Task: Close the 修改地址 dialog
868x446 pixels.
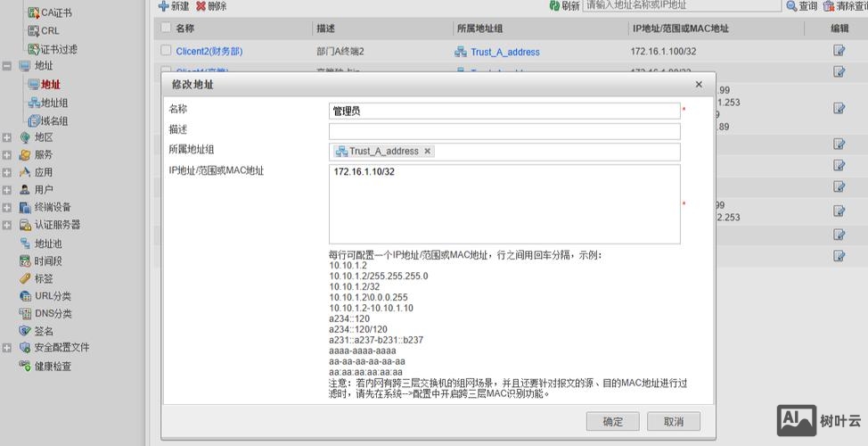Action: click(x=699, y=84)
